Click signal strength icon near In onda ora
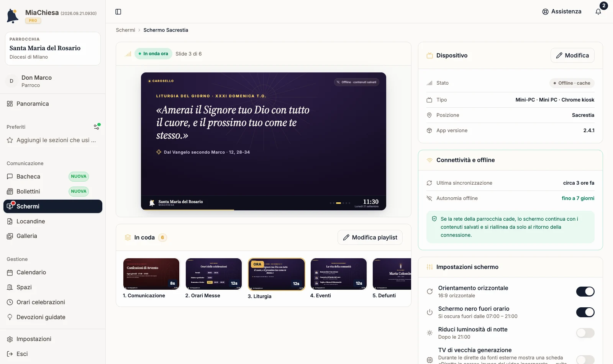 (x=128, y=54)
